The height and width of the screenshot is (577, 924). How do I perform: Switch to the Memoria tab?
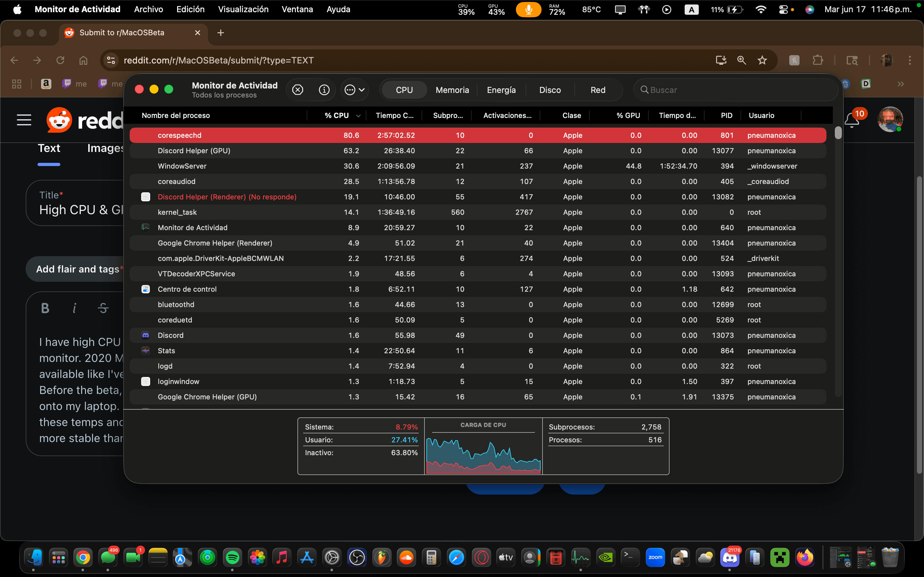tap(452, 90)
